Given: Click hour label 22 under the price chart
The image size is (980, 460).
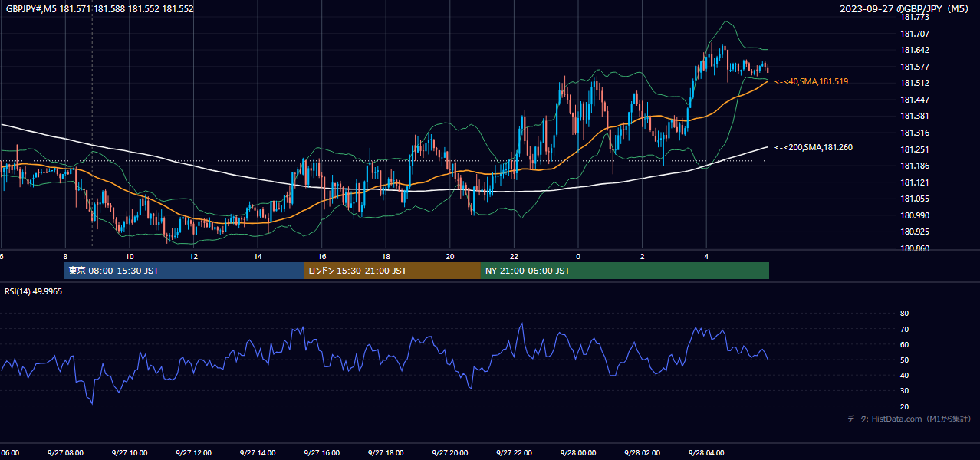Looking at the screenshot, I should tap(514, 257).
